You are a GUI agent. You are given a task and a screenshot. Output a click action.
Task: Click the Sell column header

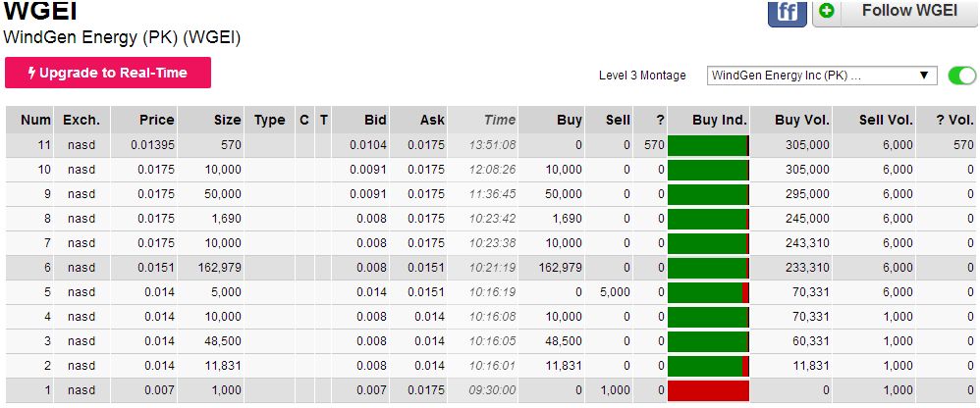pos(610,120)
